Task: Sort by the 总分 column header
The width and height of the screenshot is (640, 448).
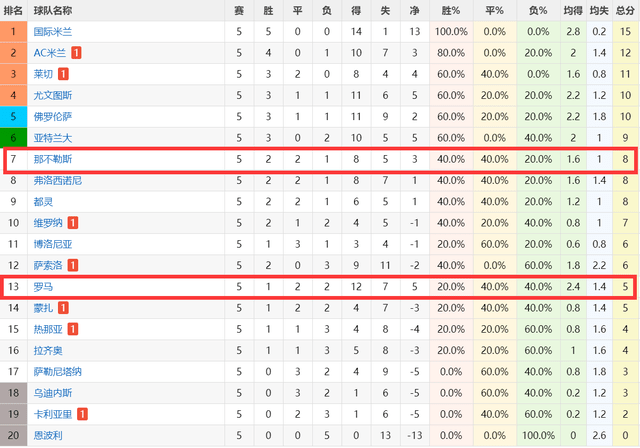Action: pos(625,11)
